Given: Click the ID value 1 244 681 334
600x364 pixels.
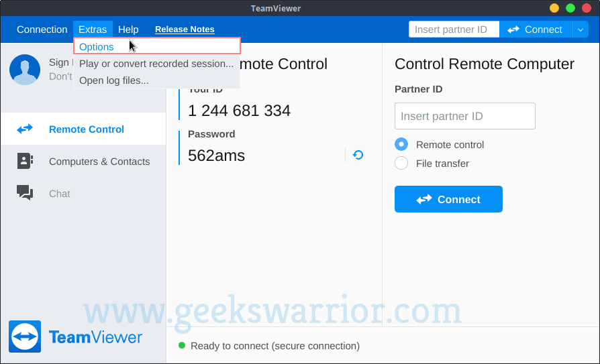Looking at the screenshot, I should click(x=239, y=111).
